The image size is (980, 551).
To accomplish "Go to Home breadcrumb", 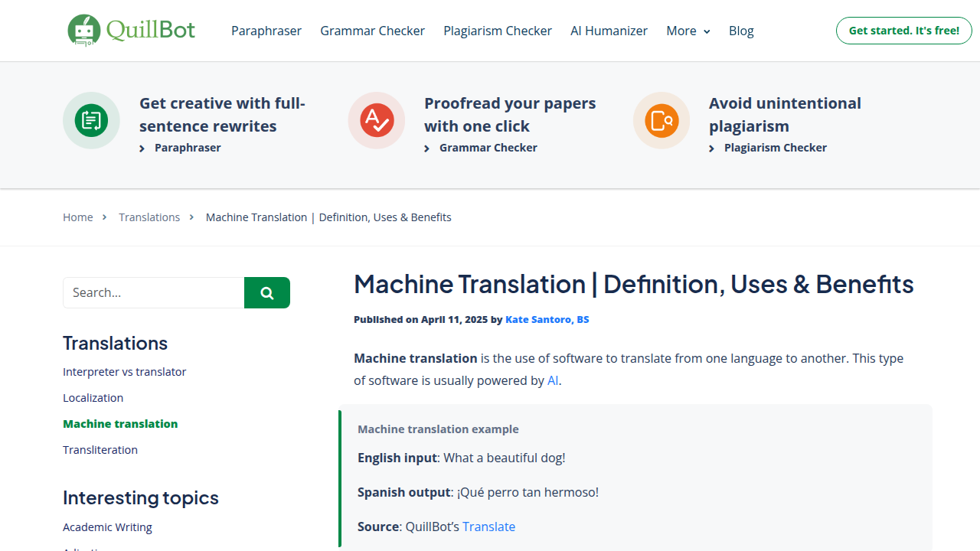I will (x=78, y=217).
